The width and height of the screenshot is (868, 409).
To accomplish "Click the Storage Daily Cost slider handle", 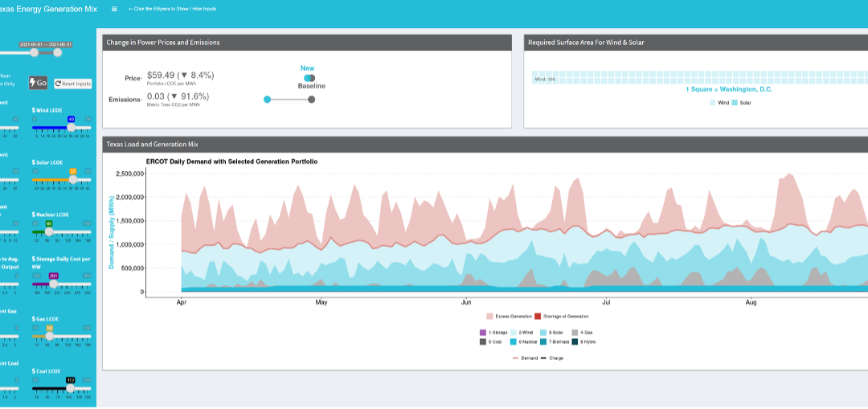I will [54, 284].
